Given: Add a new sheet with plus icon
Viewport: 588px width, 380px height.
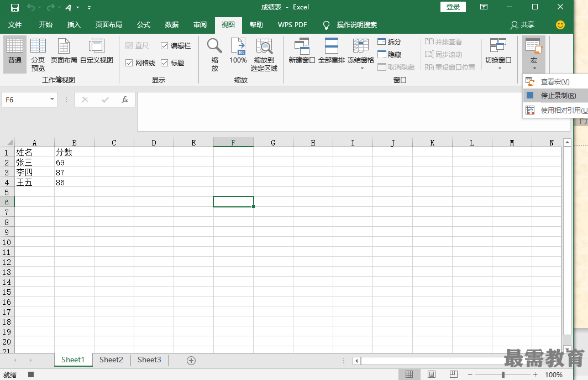Looking at the screenshot, I should 191,361.
